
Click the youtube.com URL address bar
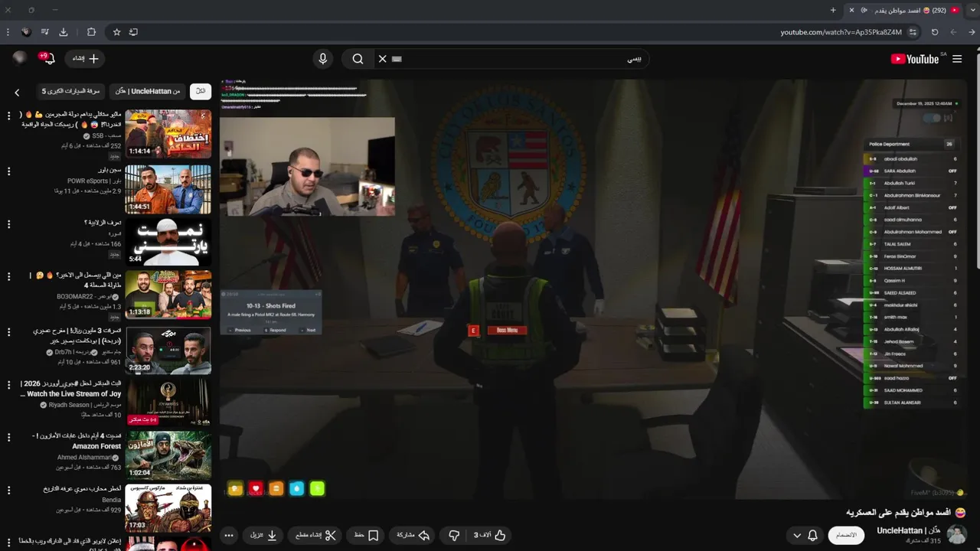(841, 32)
